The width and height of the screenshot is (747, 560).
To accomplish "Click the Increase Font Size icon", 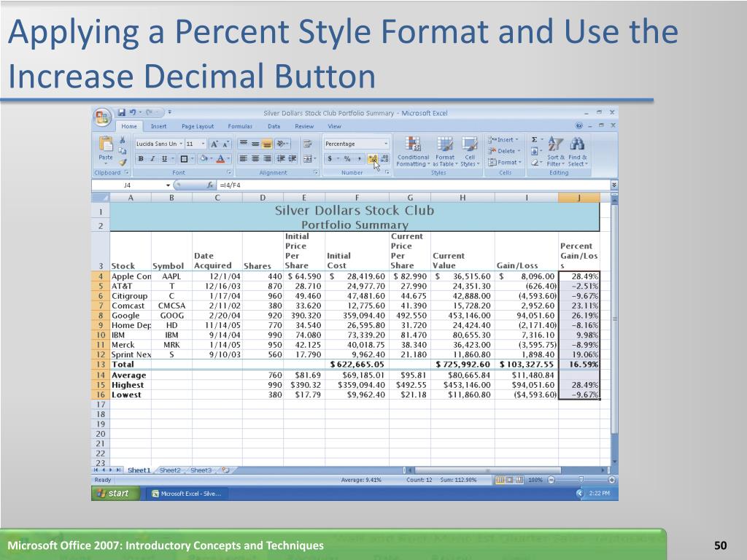I will [x=214, y=144].
